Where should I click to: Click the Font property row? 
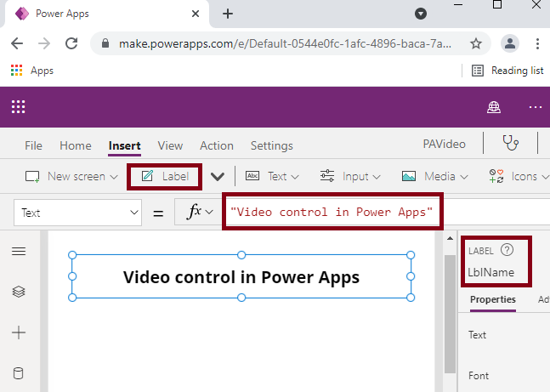(479, 376)
